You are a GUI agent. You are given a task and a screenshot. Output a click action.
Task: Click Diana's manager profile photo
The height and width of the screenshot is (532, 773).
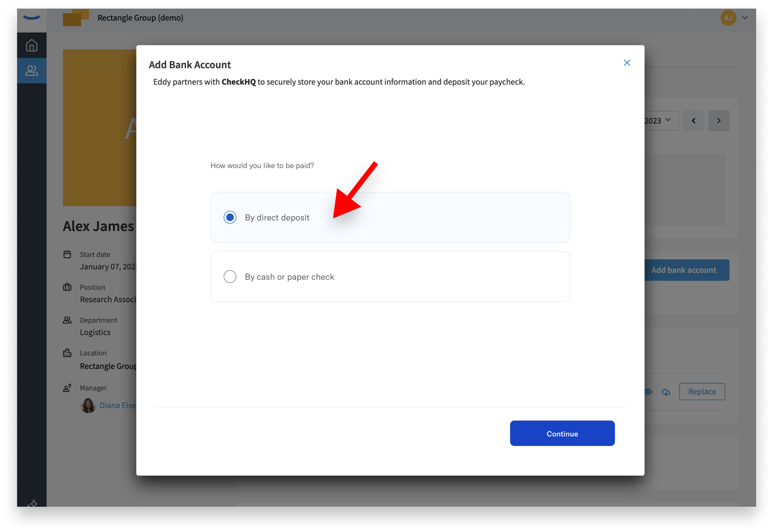pyautogui.click(x=88, y=405)
